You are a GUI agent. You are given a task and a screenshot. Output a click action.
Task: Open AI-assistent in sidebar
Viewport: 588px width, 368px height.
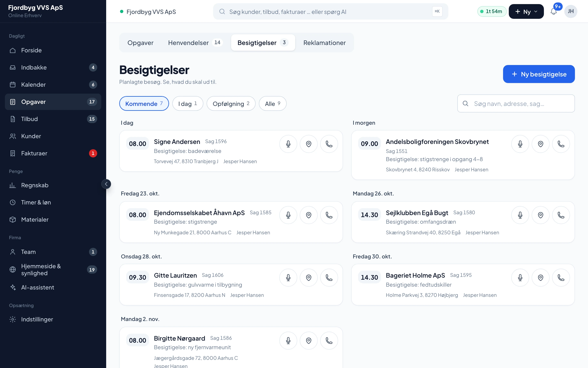click(53, 287)
